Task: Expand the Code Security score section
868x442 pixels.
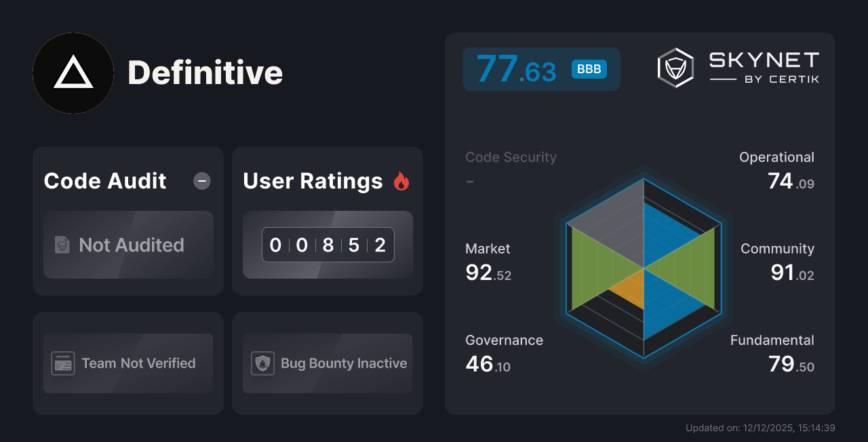Action: point(511,168)
